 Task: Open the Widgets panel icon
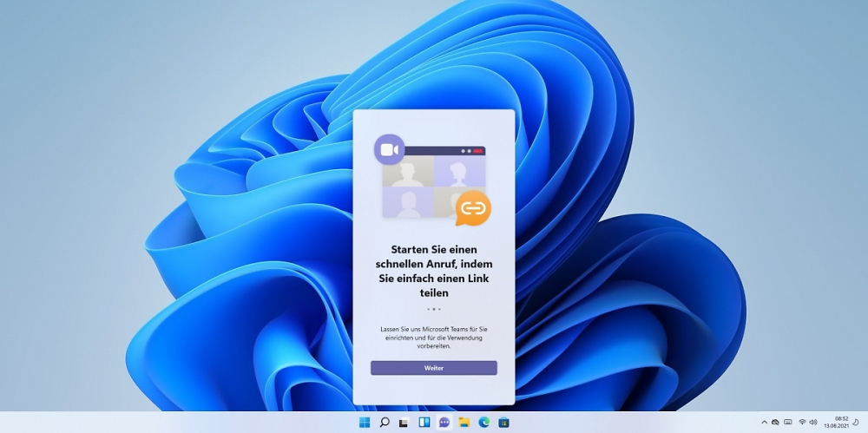424,423
